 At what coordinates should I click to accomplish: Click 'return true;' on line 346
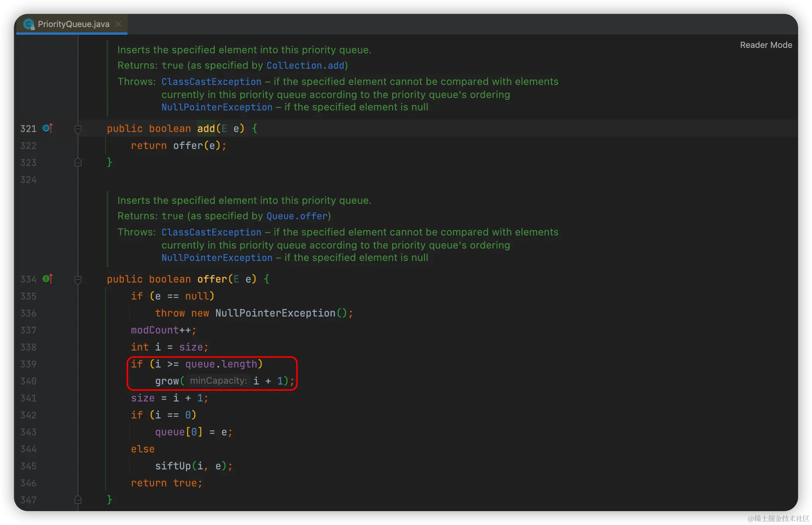[x=166, y=483]
